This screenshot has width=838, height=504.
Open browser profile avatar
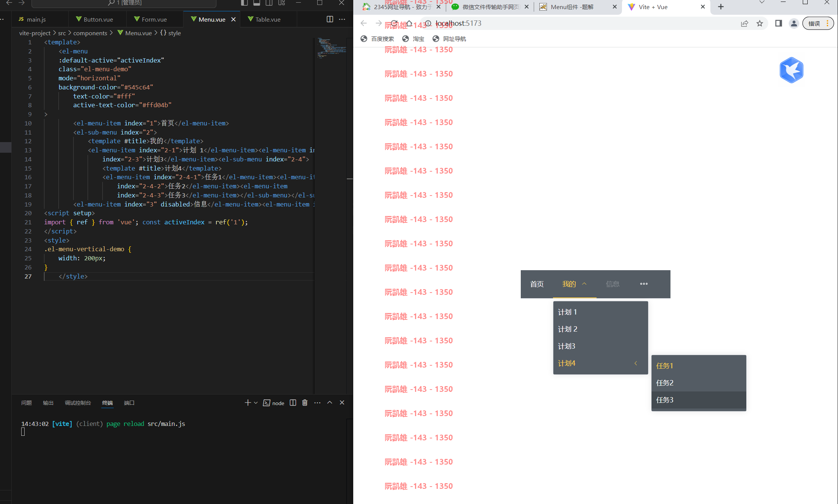tap(794, 23)
